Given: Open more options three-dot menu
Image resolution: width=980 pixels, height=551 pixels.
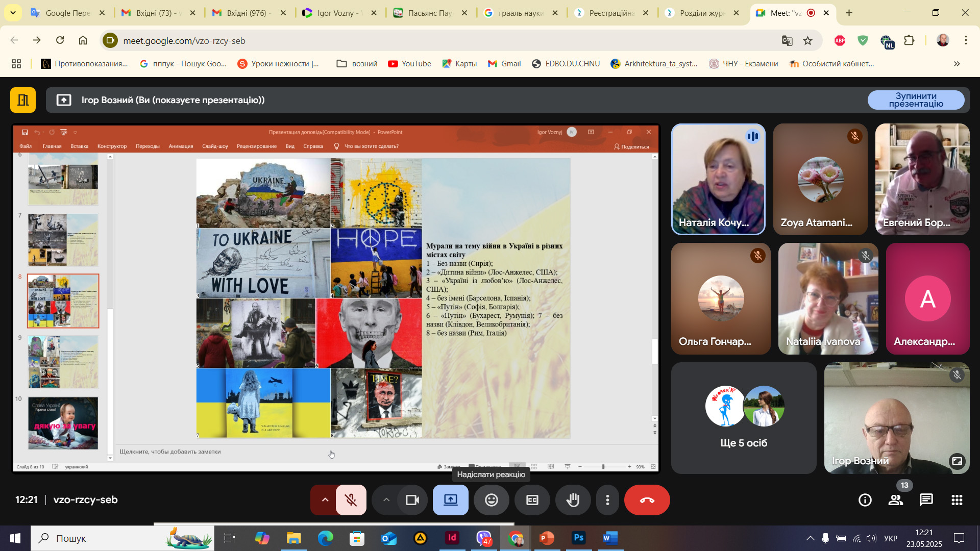Looking at the screenshot, I should click(607, 500).
